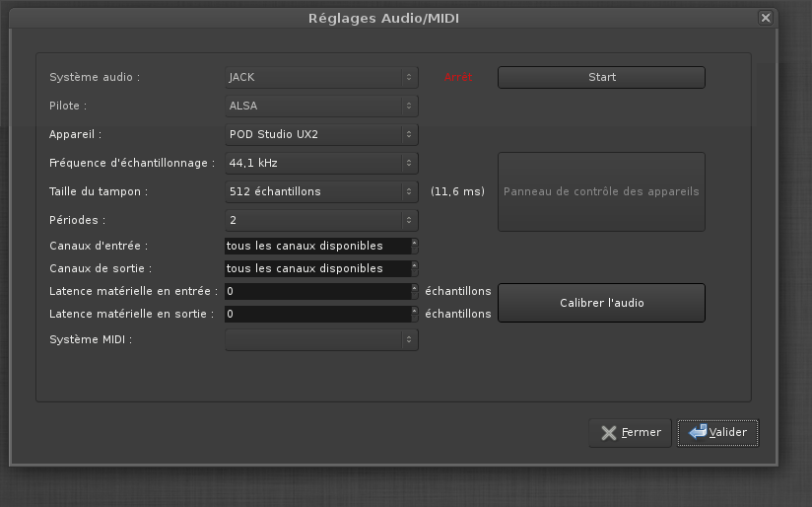
Task: Click the red Arrêt status text
Action: click(x=458, y=77)
